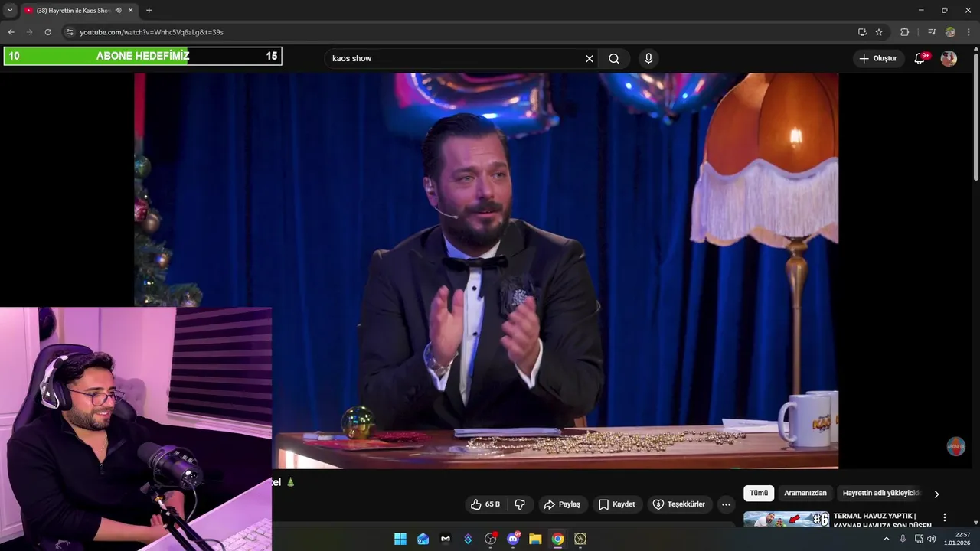Image resolution: width=980 pixels, height=551 pixels.
Task: Click the Termal Havuz Yaptık video thumbnail
Action: coord(786,519)
